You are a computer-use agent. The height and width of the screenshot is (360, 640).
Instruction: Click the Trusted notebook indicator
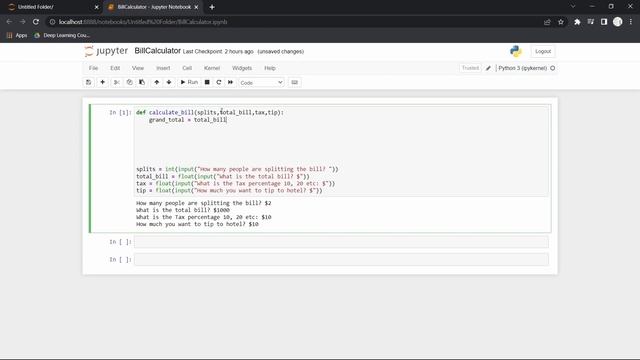(470, 68)
